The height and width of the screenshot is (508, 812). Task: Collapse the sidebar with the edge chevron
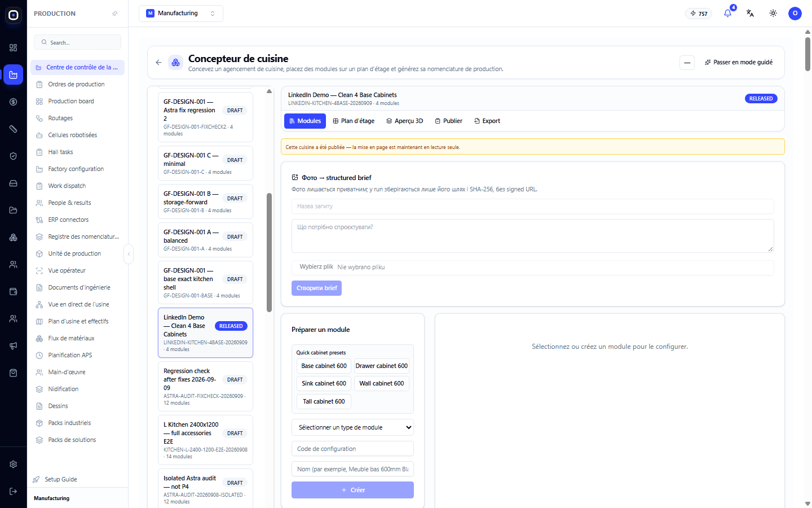pos(129,254)
